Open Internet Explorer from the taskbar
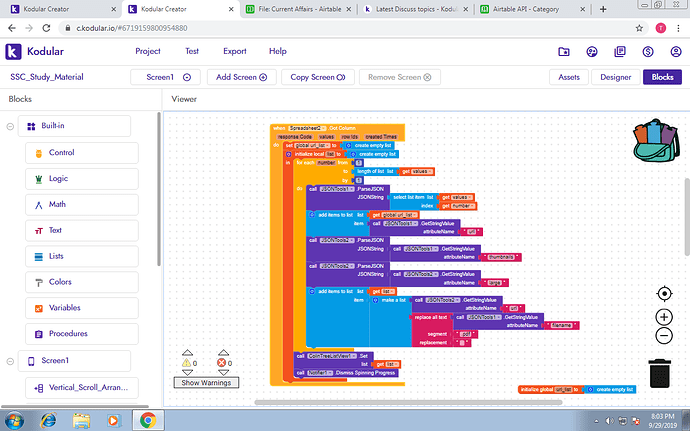 pyautogui.click(x=48, y=420)
